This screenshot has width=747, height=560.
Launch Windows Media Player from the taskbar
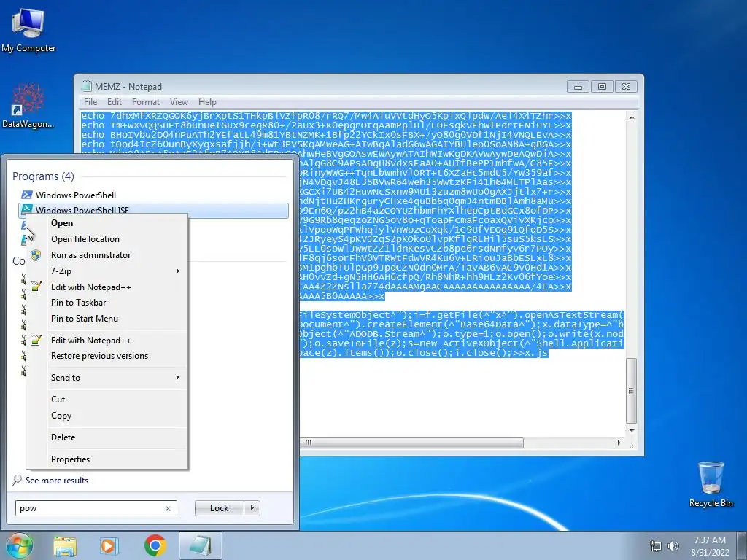pyautogui.click(x=109, y=545)
